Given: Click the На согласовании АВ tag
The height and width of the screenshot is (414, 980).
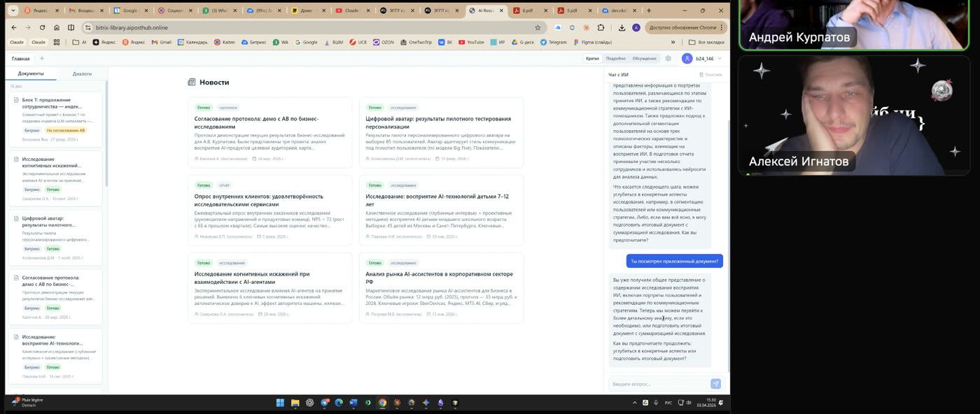Looking at the screenshot, I should point(65,130).
